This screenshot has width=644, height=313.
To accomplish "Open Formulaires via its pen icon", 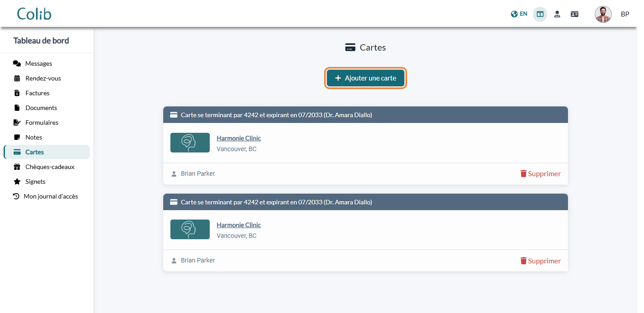I will pos(17,123).
